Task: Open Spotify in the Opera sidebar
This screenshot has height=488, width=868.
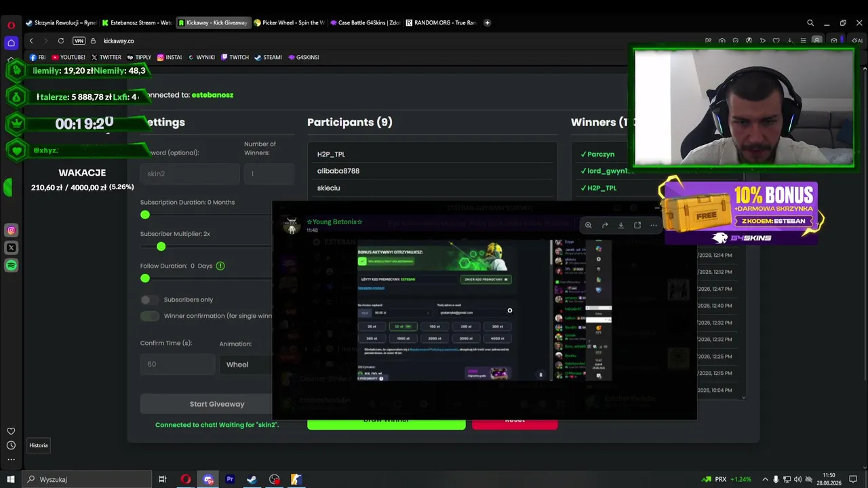Action: click(11, 266)
